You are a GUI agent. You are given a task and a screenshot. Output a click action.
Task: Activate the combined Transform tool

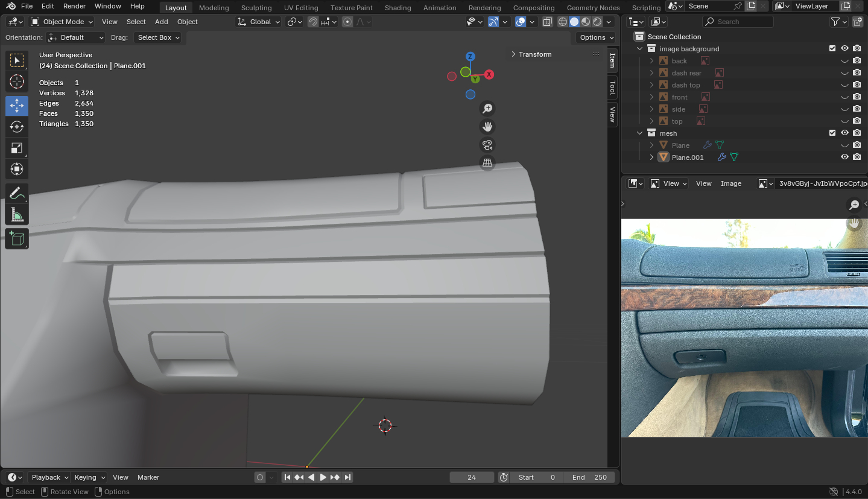[17, 169]
